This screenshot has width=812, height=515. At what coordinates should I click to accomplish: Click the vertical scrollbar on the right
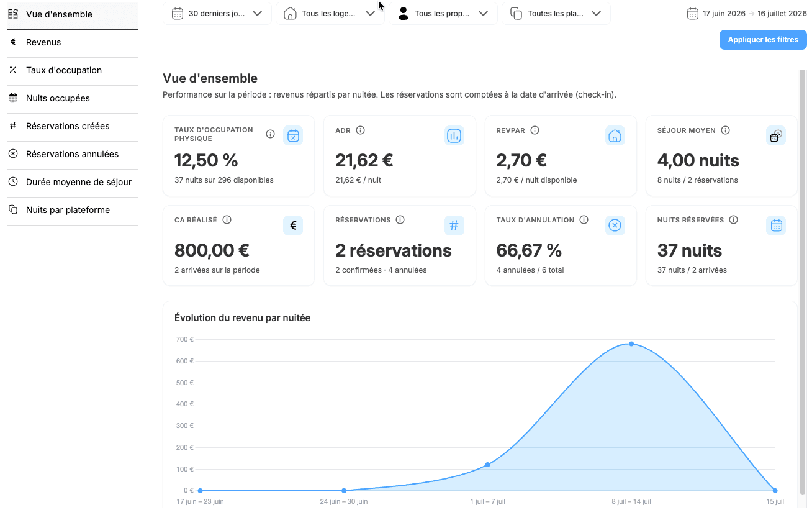point(802,283)
